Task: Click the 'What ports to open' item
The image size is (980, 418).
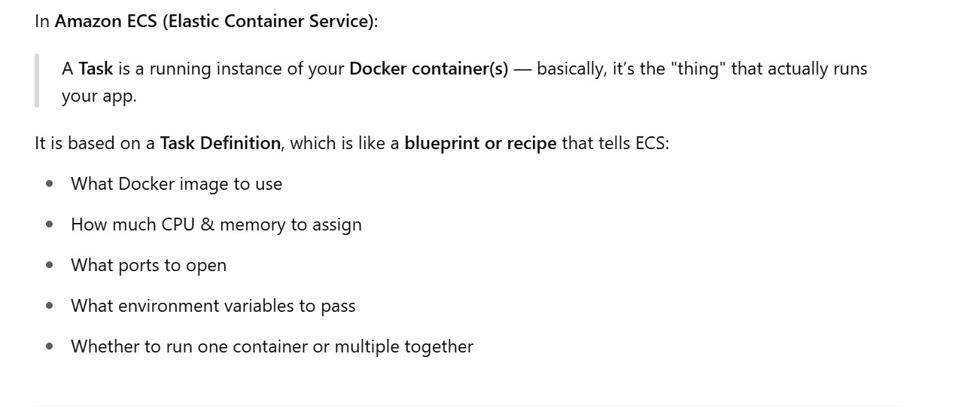Action: [148, 265]
